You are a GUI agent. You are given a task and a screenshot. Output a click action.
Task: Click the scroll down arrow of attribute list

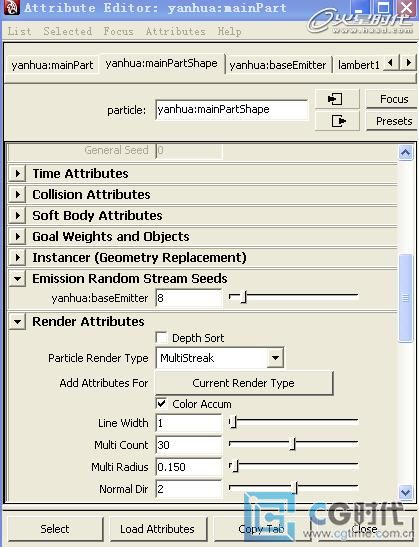[x=405, y=492]
